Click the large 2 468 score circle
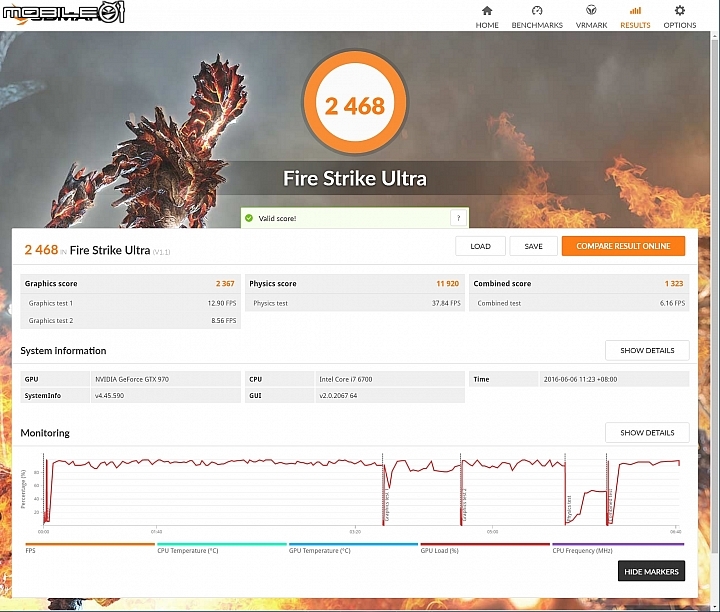The image size is (720, 612). pos(354,102)
